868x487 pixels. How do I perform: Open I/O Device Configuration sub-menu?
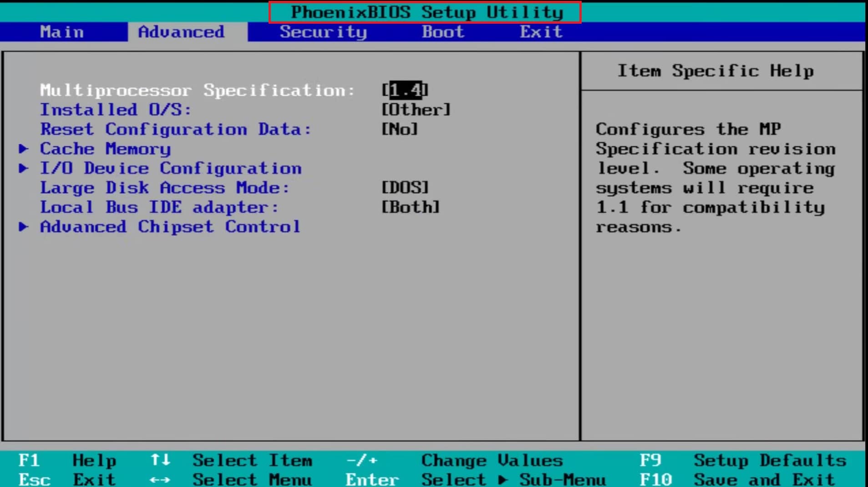(x=171, y=168)
